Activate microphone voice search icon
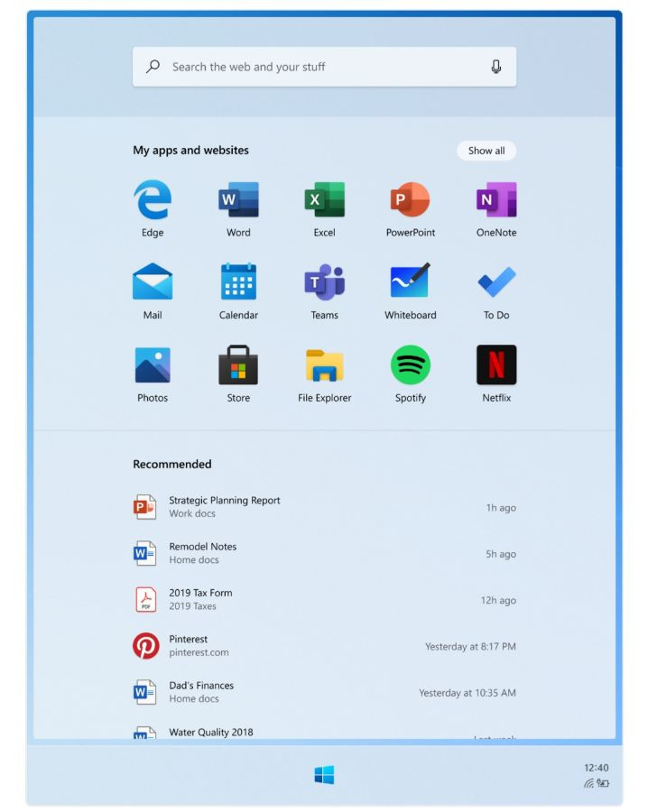Image resolution: width=648 pixels, height=812 pixels. (495, 67)
